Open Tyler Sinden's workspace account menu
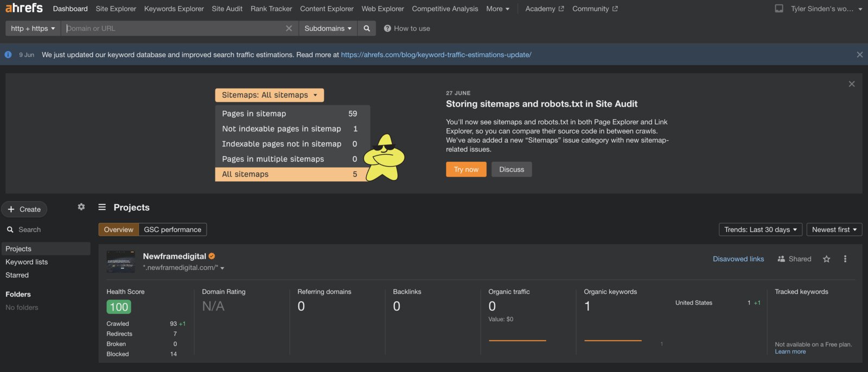 pos(826,9)
